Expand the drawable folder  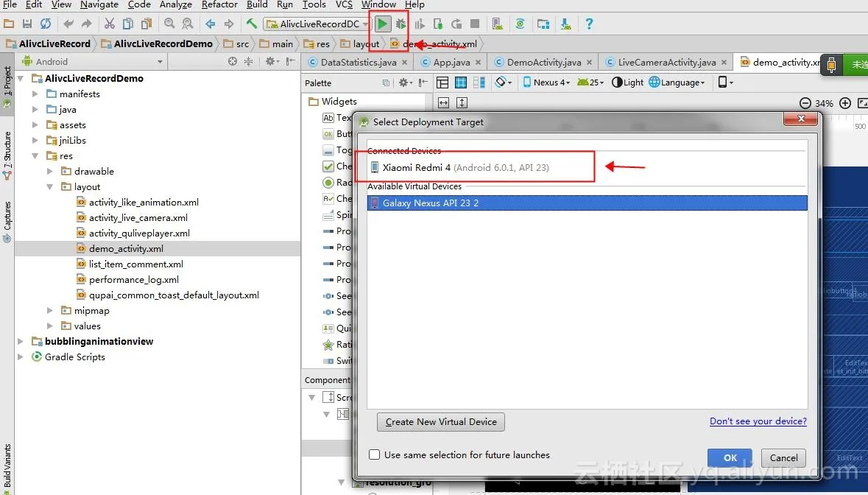50,171
